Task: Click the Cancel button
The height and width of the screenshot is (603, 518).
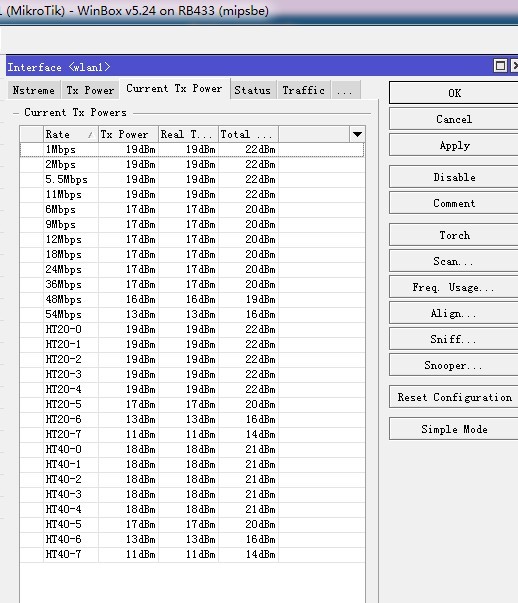Action: (x=454, y=119)
